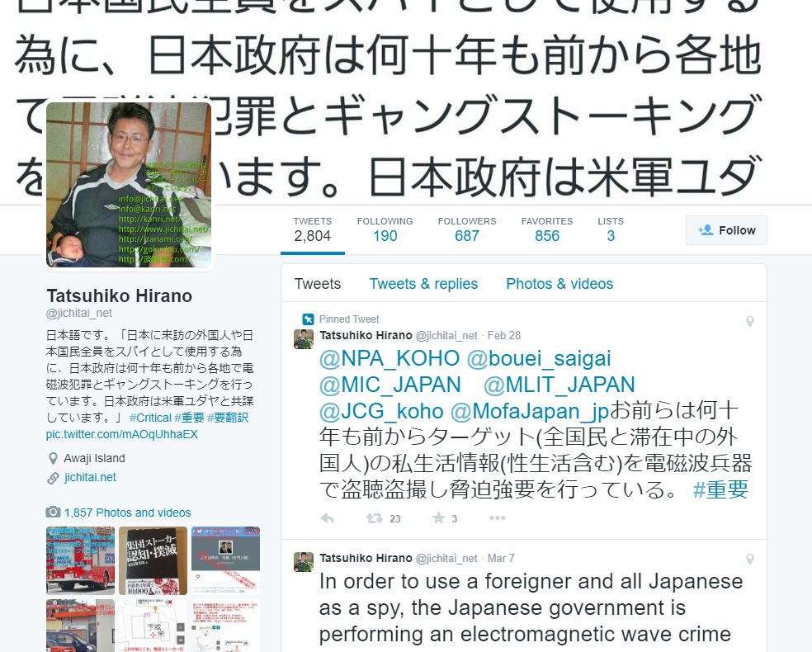
Task: Show the 856 Favorites
Action: [x=547, y=229]
